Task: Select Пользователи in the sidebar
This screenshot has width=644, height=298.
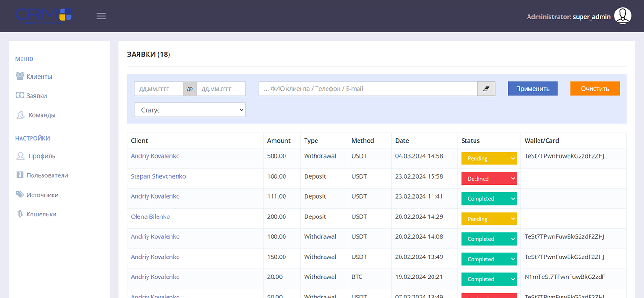Action: pos(47,175)
